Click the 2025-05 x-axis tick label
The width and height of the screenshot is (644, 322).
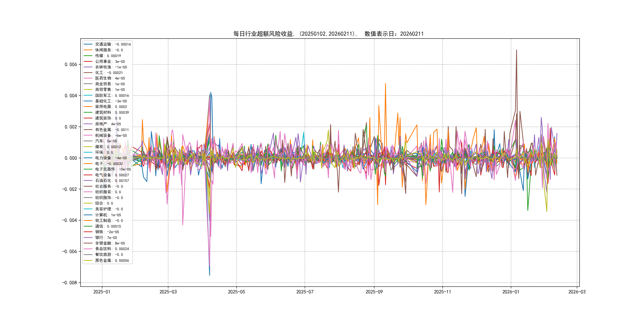(x=236, y=292)
